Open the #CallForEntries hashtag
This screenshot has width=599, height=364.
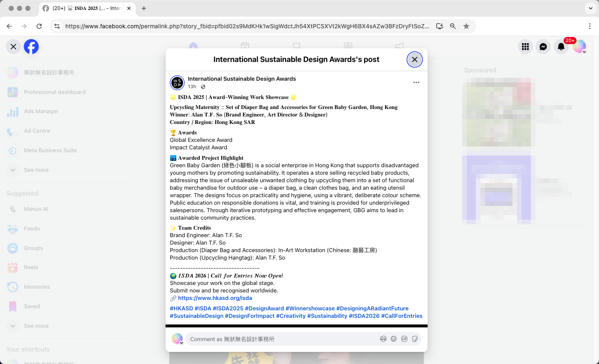[x=402, y=316]
